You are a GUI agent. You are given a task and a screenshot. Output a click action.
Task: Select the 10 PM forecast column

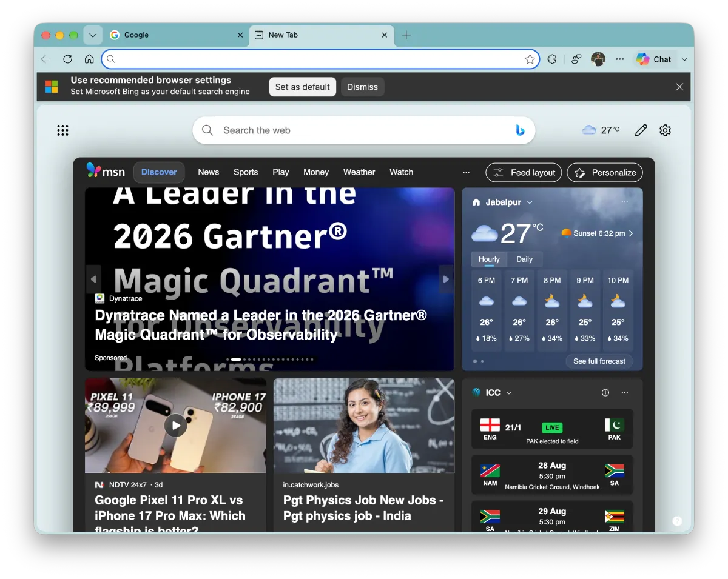click(618, 310)
